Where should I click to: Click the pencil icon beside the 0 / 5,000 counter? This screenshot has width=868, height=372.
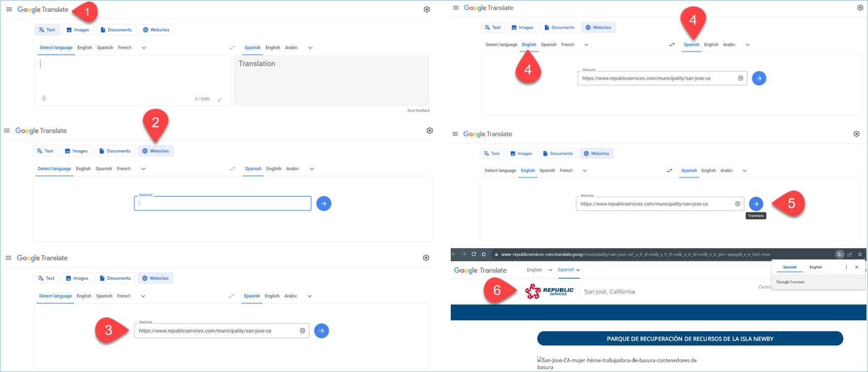(219, 99)
